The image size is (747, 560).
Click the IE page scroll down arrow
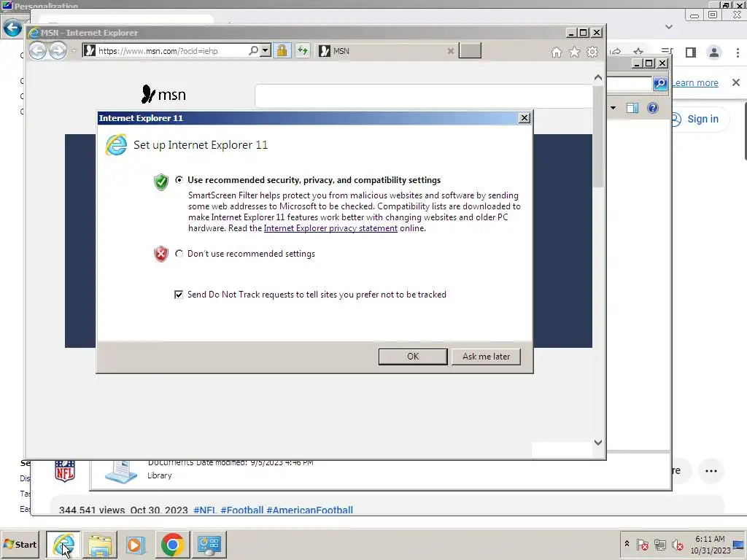tap(598, 443)
